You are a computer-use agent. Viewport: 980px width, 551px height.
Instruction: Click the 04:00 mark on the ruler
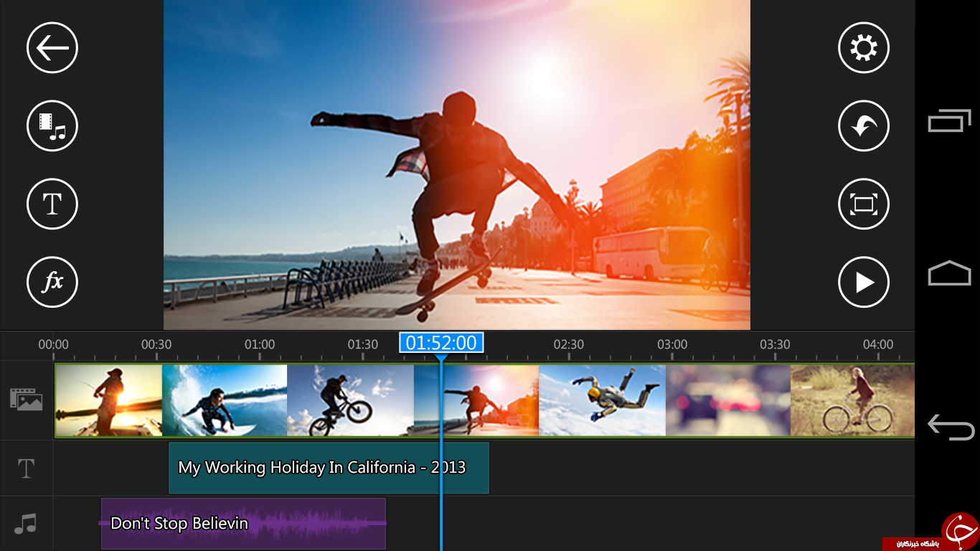point(878,345)
